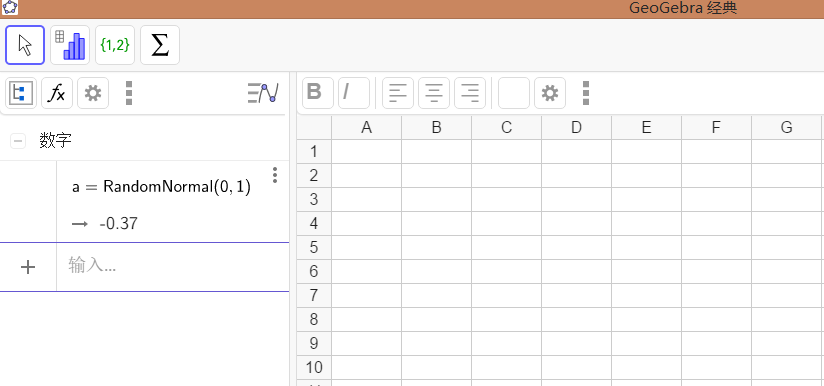This screenshot has height=386, width=824.
Task: Toggle italic formatting in spreadsheet
Action: (354, 93)
